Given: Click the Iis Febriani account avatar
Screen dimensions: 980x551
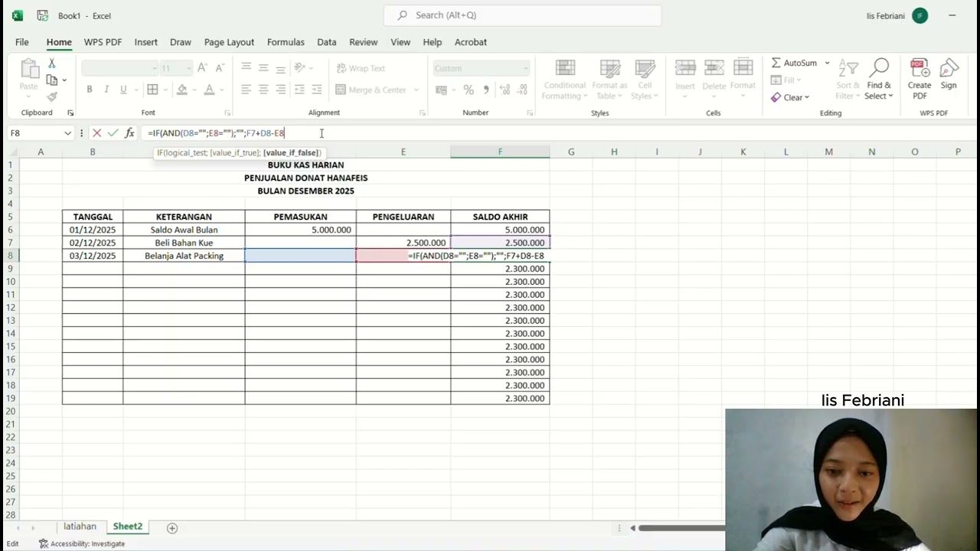Looking at the screenshot, I should click(920, 15).
